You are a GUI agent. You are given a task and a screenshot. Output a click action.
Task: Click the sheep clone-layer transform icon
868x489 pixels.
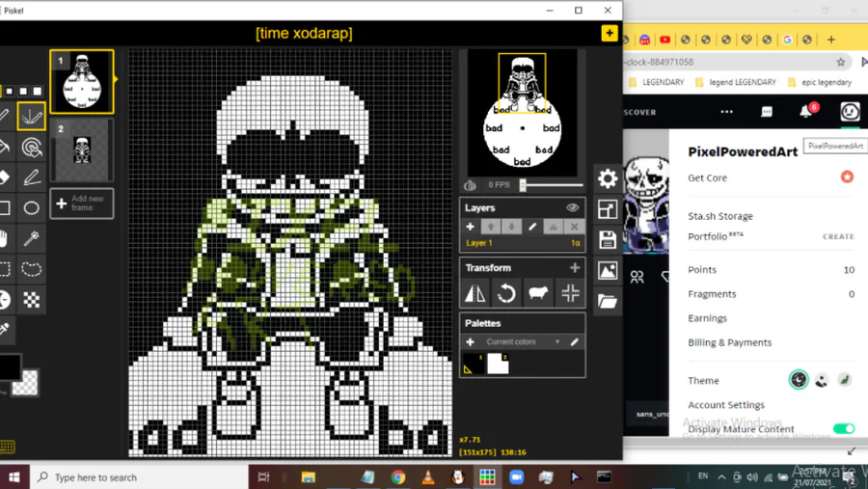click(538, 293)
